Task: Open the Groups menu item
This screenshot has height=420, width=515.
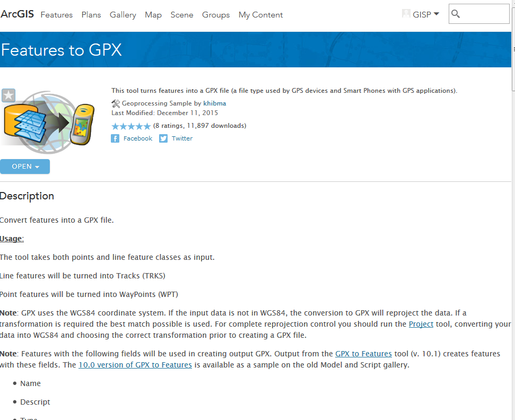Action: tap(216, 15)
